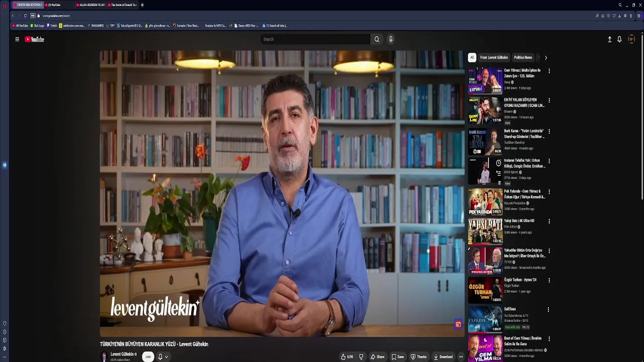Open the Twitch bookmark
This screenshot has height=362, width=644.
click(52, 26)
